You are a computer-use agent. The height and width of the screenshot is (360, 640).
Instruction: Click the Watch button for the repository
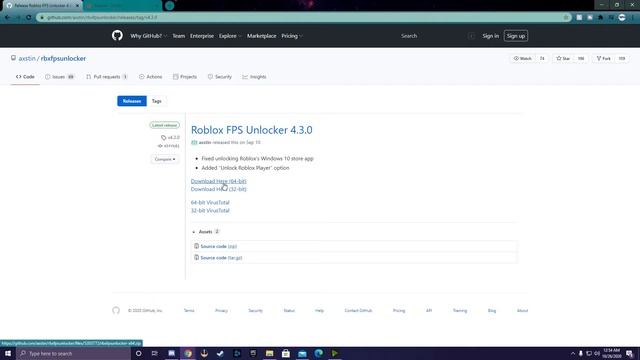pyautogui.click(x=522, y=58)
